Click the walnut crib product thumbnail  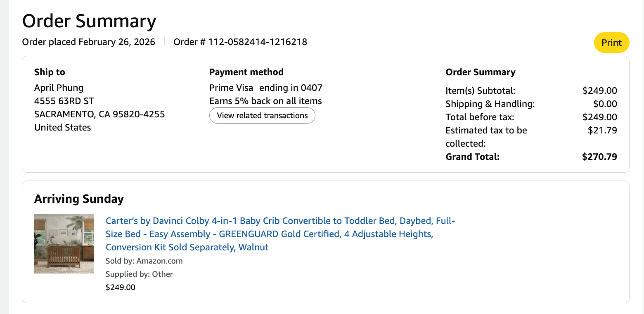pos(64,244)
